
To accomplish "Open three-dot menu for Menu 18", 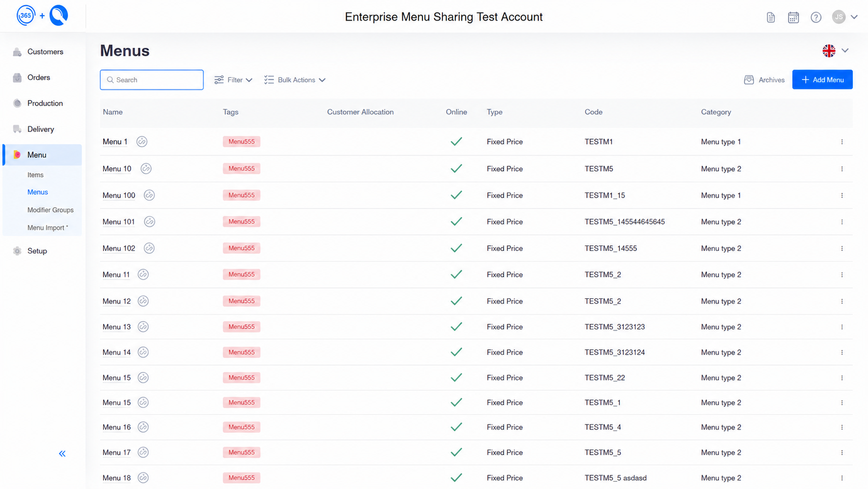I will coord(842,478).
